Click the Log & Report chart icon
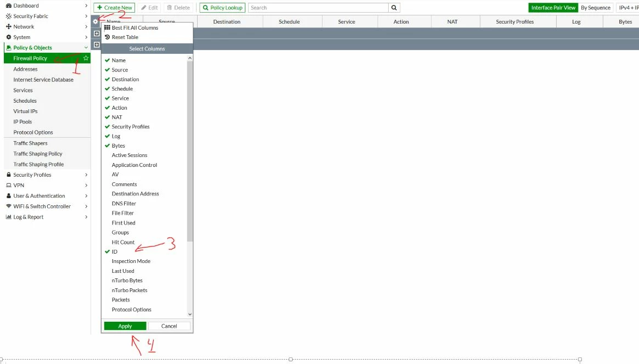 (9, 217)
